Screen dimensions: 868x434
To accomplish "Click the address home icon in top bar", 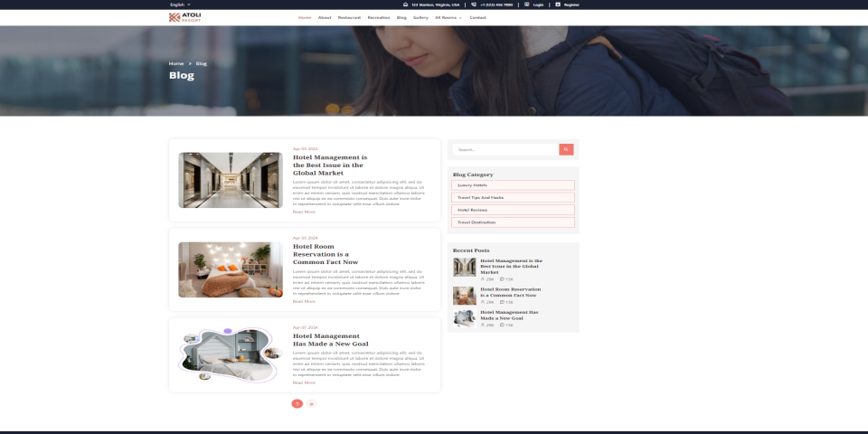I will point(405,5).
